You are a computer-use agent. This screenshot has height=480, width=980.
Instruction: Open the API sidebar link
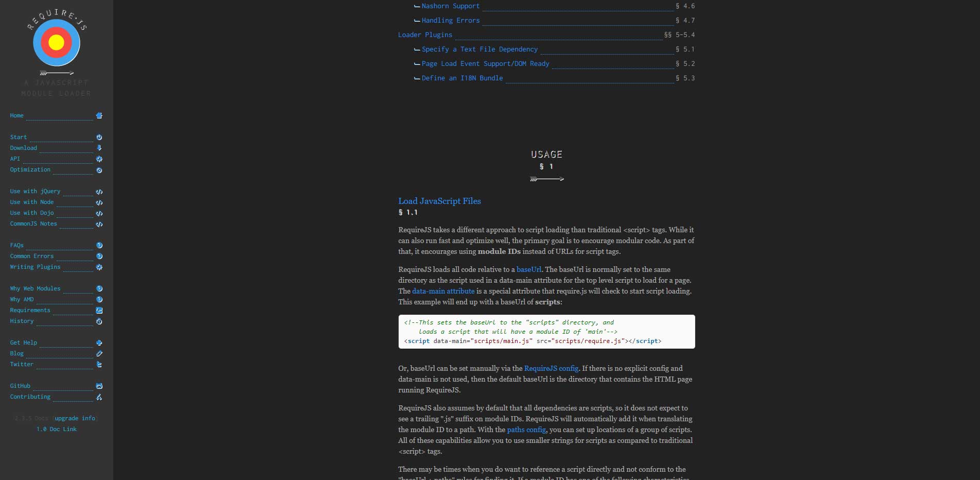click(15, 159)
